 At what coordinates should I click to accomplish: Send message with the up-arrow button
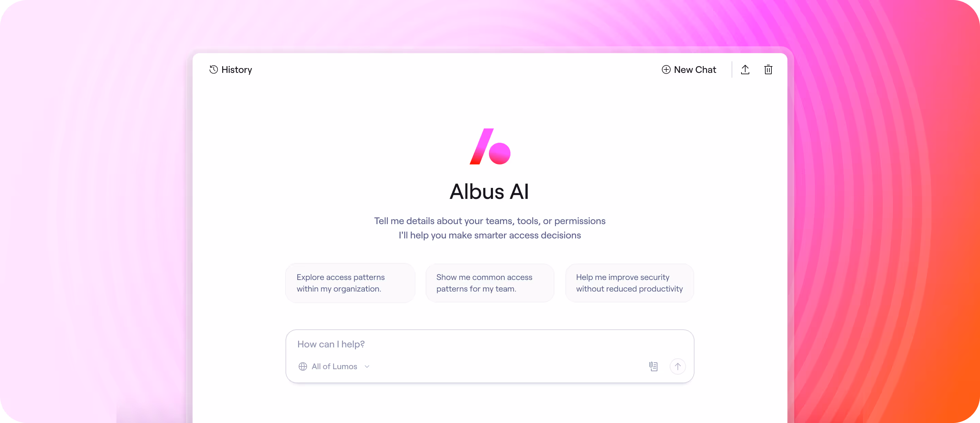pyautogui.click(x=677, y=366)
